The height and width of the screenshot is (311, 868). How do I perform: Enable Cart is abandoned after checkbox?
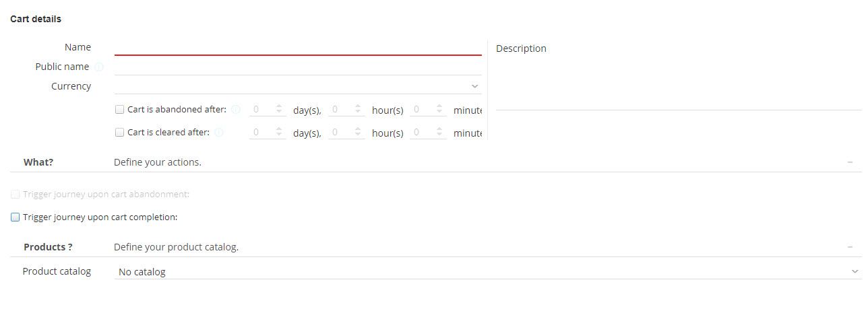pyautogui.click(x=120, y=110)
